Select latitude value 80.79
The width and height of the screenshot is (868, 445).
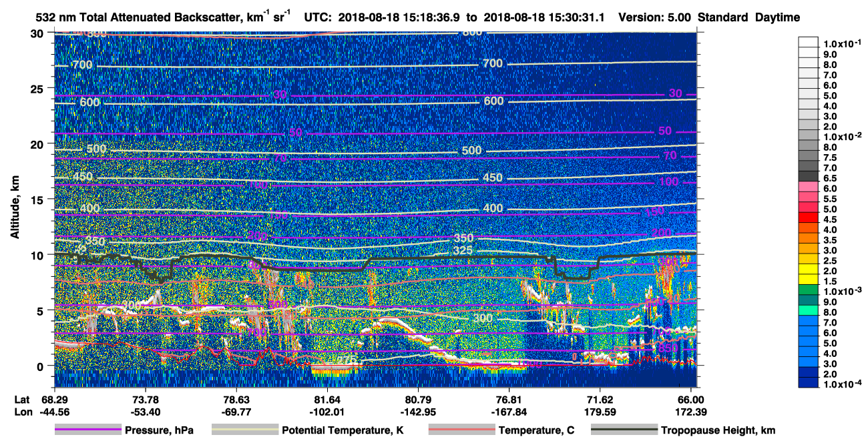click(418, 399)
